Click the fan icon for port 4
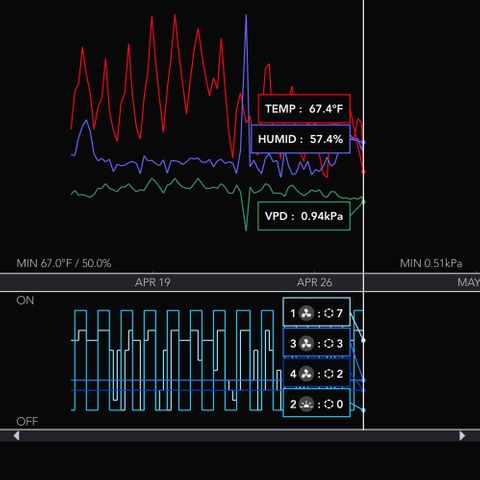The height and width of the screenshot is (480, 480). [x=306, y=374]
